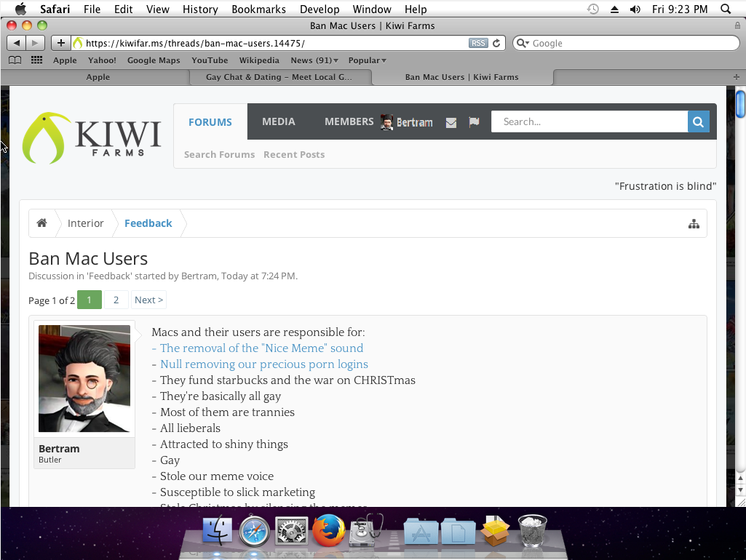
Task: Open alerts flag icon in navbar
Action: pos(474,122)
